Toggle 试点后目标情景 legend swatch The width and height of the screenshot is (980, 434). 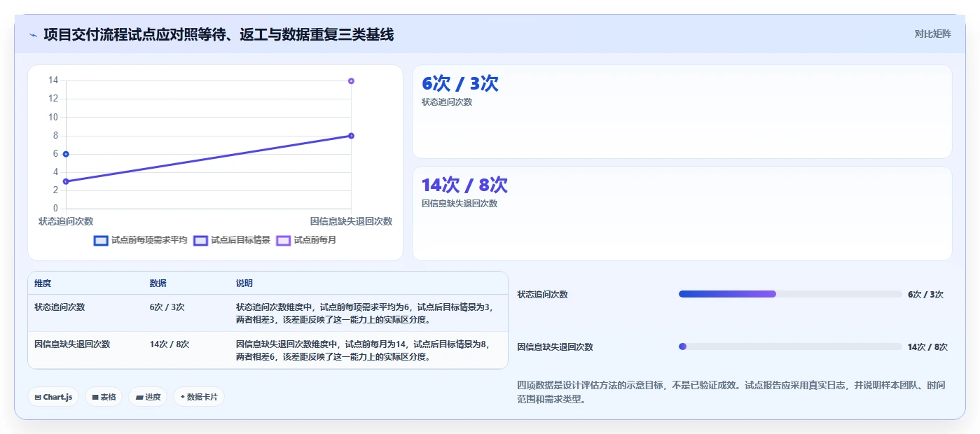(x=201, y=240)
